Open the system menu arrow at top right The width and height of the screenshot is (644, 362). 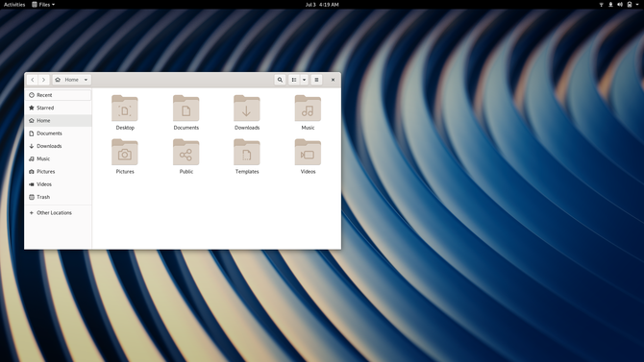[637, 5]
